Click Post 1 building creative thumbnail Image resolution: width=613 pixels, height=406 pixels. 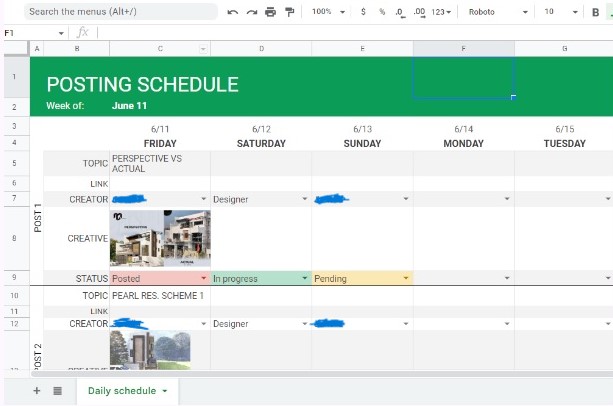(160, 238)
